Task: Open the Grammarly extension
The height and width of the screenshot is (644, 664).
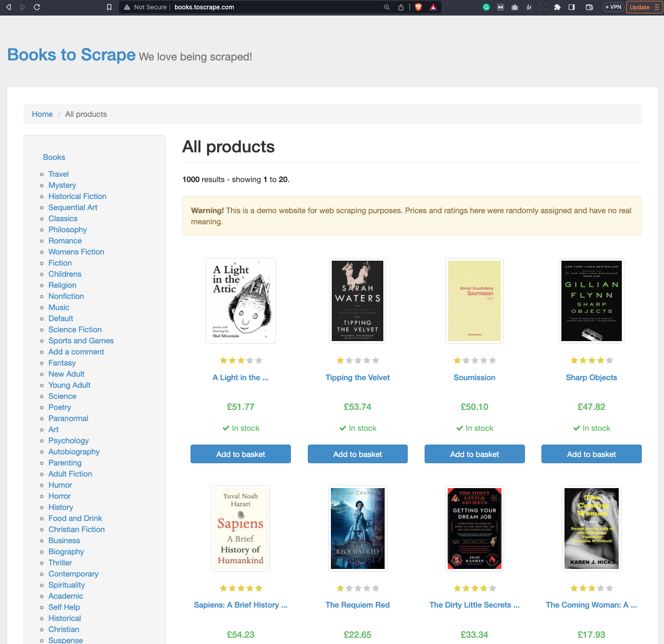Action: point(486,7)
